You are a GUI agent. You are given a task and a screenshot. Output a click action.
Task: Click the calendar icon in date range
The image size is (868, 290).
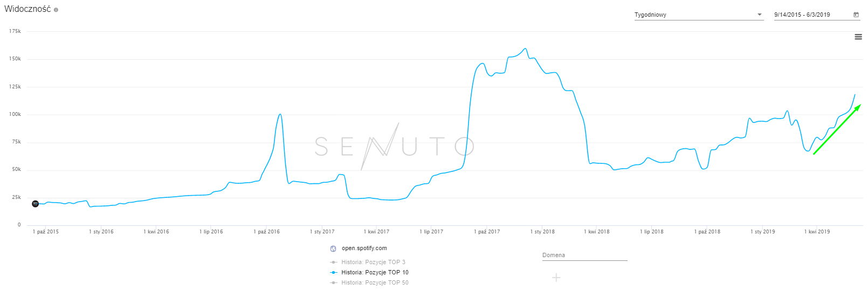click(856, 15)
